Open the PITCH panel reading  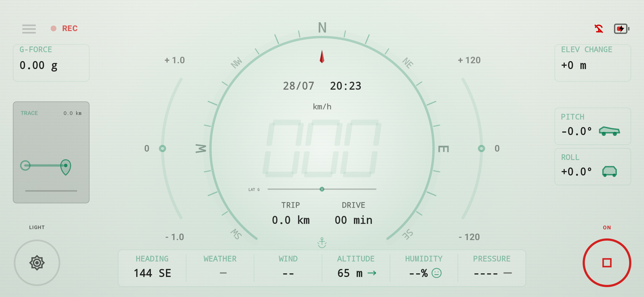pyautogui.click(x=593, y=126)
